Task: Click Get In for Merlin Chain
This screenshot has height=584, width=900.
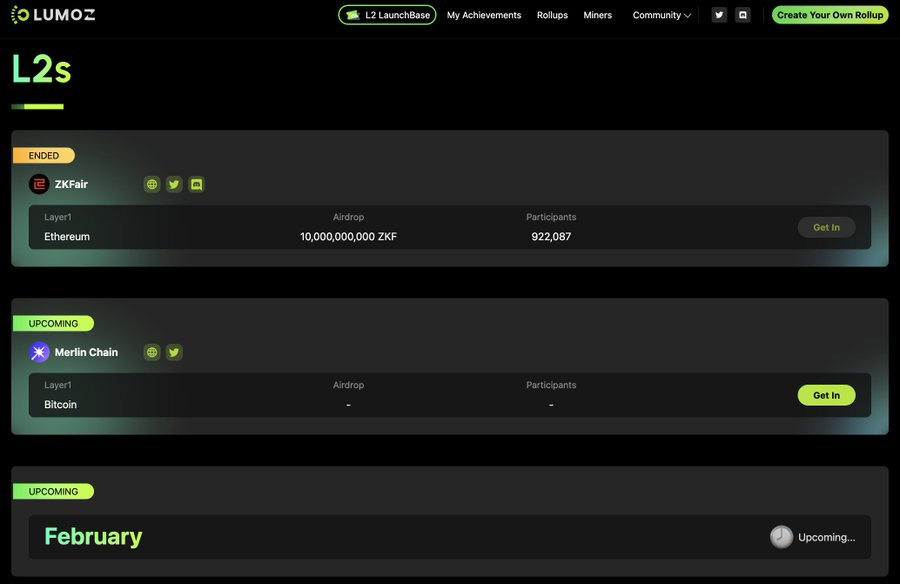Action: (x=826, y=395)
